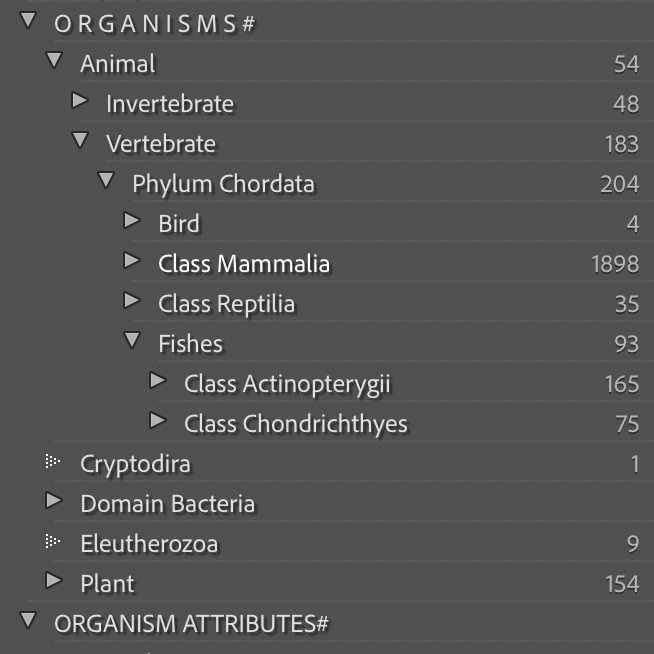Expand the Class Actinopterygii triangle

(x=158, y=381)
